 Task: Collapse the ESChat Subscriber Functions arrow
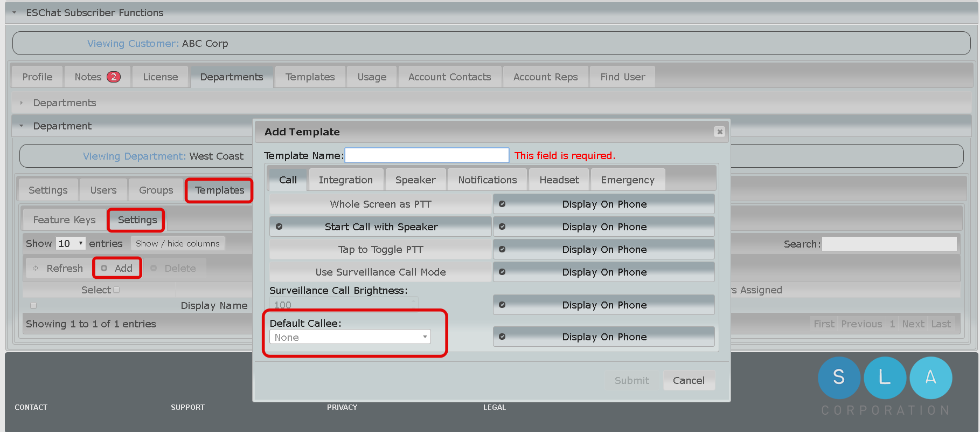tap(15, 12)
